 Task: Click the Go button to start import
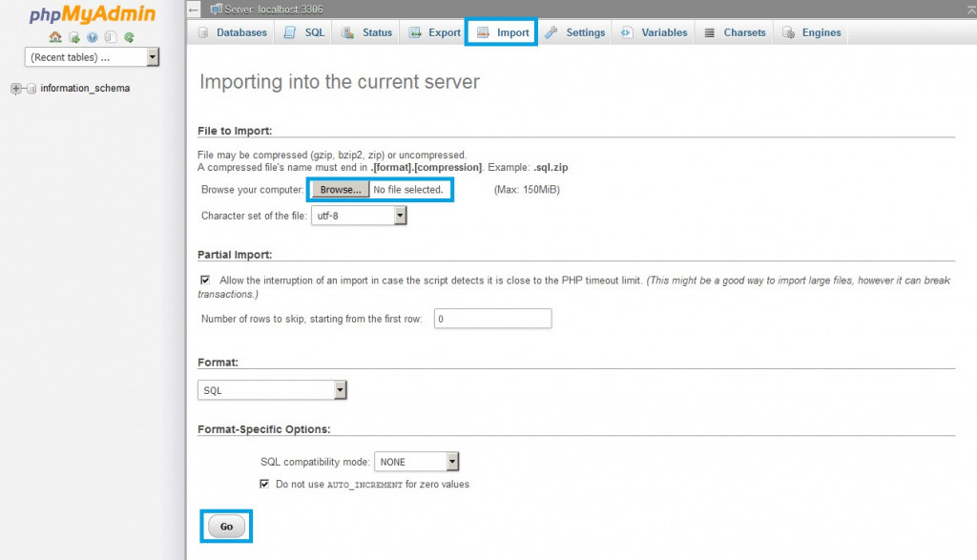225,526
